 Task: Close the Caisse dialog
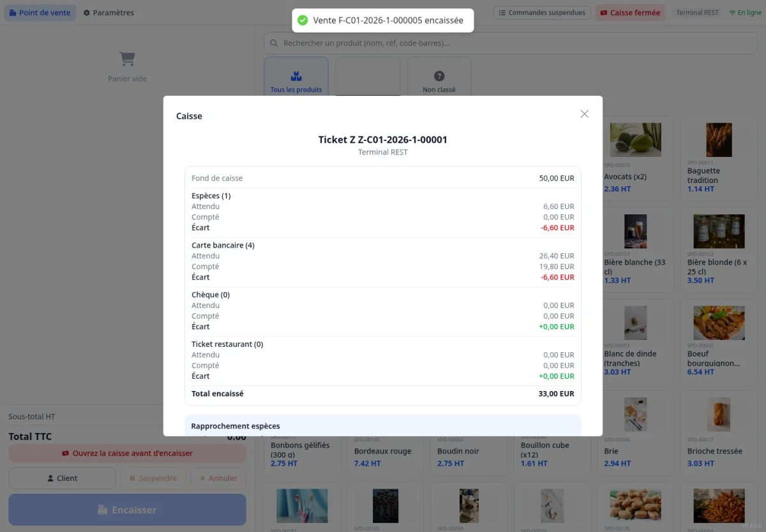pos(584,114)
